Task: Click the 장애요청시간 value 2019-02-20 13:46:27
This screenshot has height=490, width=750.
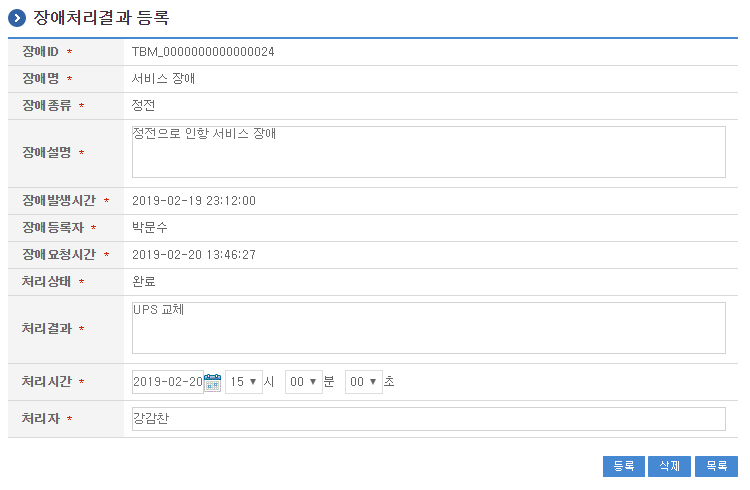Action: 194,255
